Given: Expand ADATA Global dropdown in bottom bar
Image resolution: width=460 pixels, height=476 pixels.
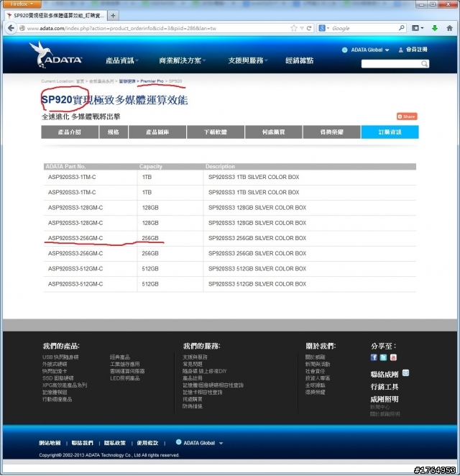Looking at the screenshot, I should (200, 443).
